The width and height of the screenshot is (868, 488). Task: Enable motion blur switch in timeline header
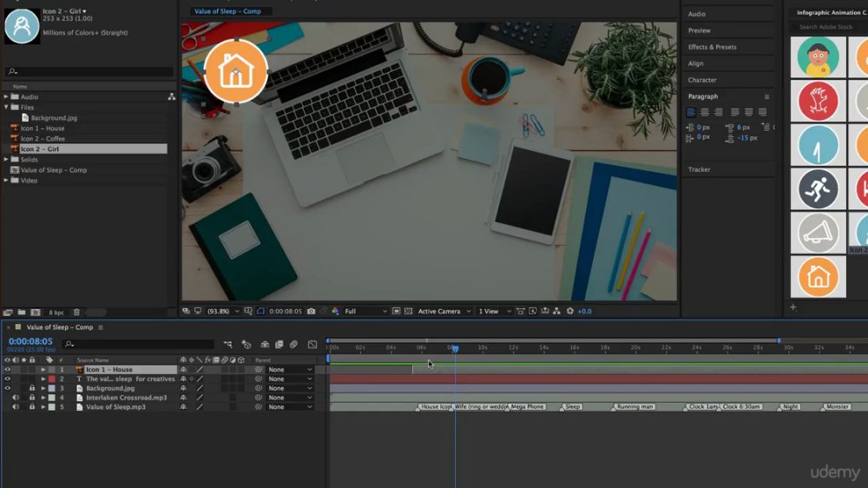pyautogui.click(x=294, y=345)
